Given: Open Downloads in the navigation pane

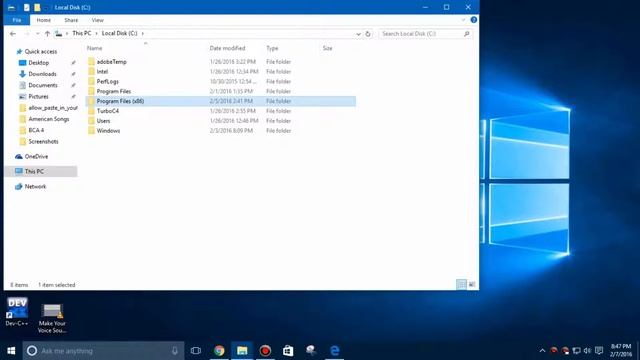Looking at the screenshot, I should (42, 74).
